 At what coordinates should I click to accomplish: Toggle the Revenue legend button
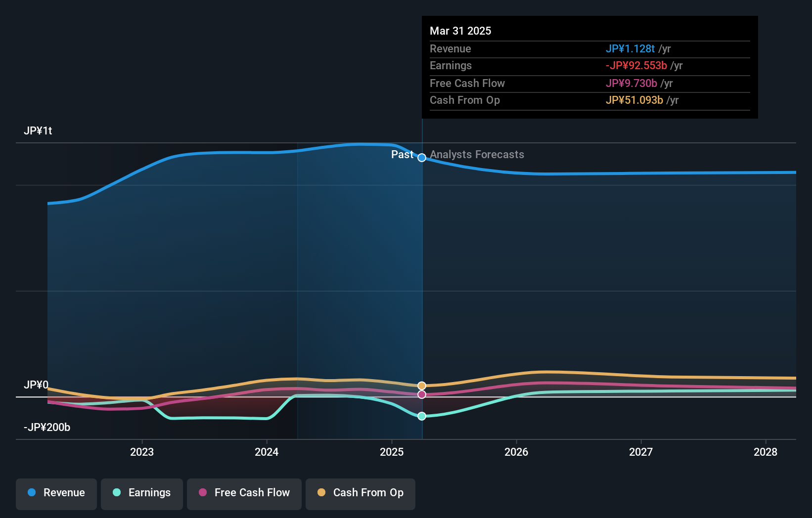point(56,494)
